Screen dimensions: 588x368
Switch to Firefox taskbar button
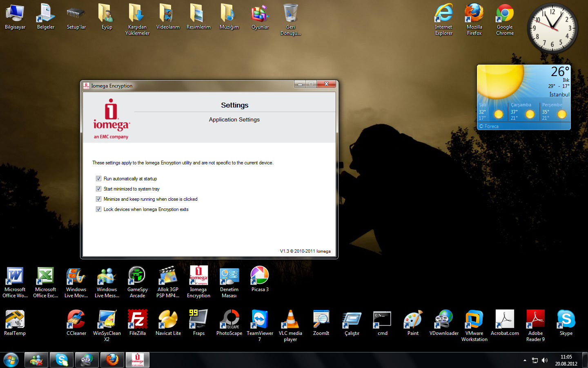coord(112,360)
